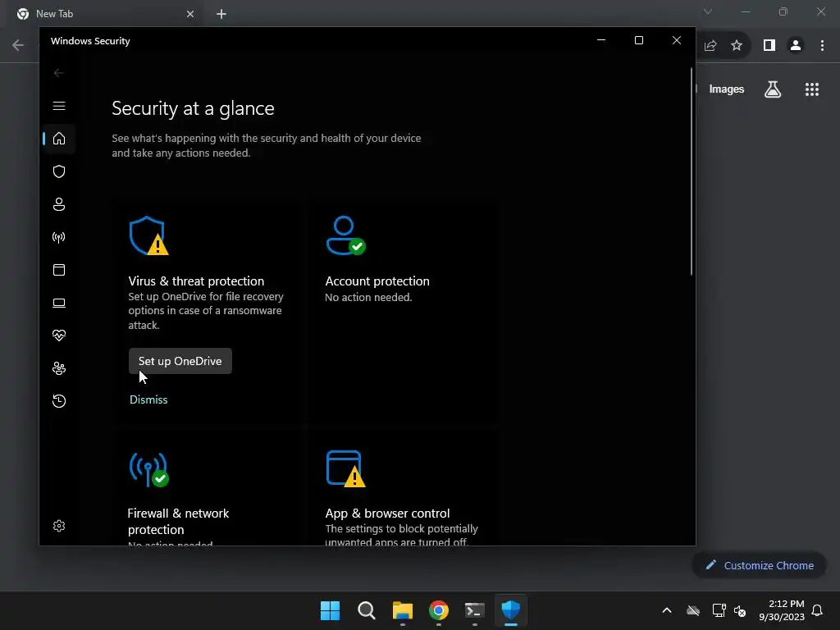Screen dimensions: 840x630
Task: Bookmark this page with the star icon
Action: click(x=737, y=46)
